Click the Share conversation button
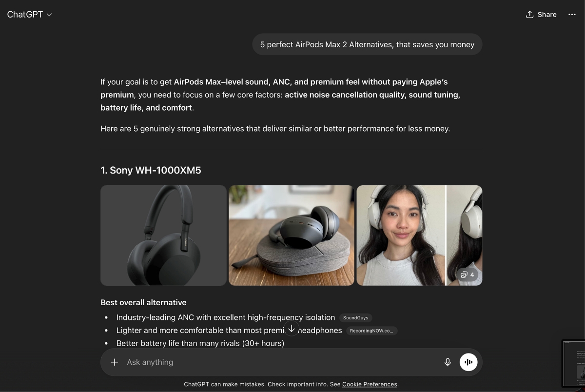This screenshot has width=585, height=392. 541,15
